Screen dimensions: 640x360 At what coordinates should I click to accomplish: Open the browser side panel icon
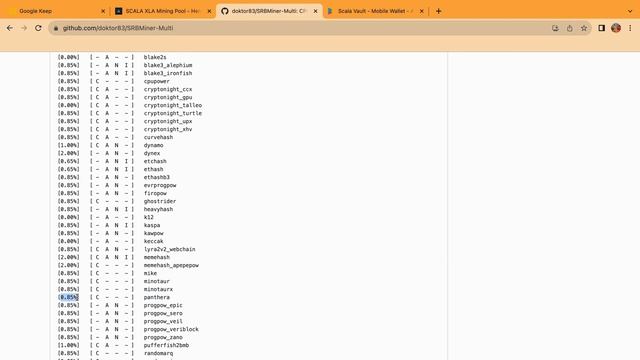pyautogui.click(x=602, y=28)
